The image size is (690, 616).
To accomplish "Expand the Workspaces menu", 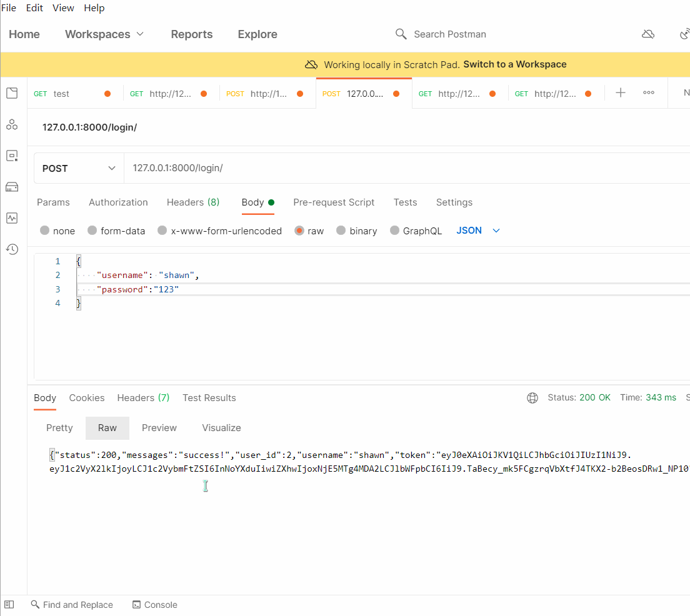I will [x=104, y=34].
